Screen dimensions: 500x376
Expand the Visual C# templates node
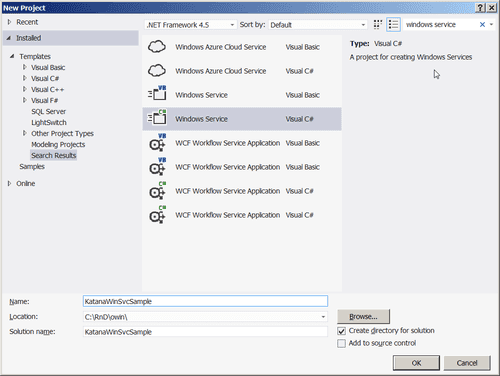coord(24,78)
